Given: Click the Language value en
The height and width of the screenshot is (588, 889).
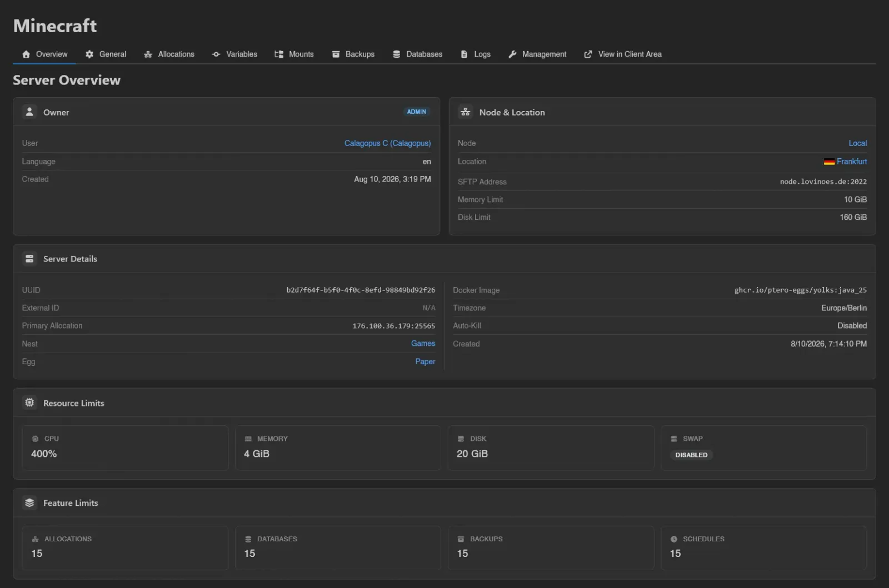Looking at the screenshot, I should pos(427,162).
